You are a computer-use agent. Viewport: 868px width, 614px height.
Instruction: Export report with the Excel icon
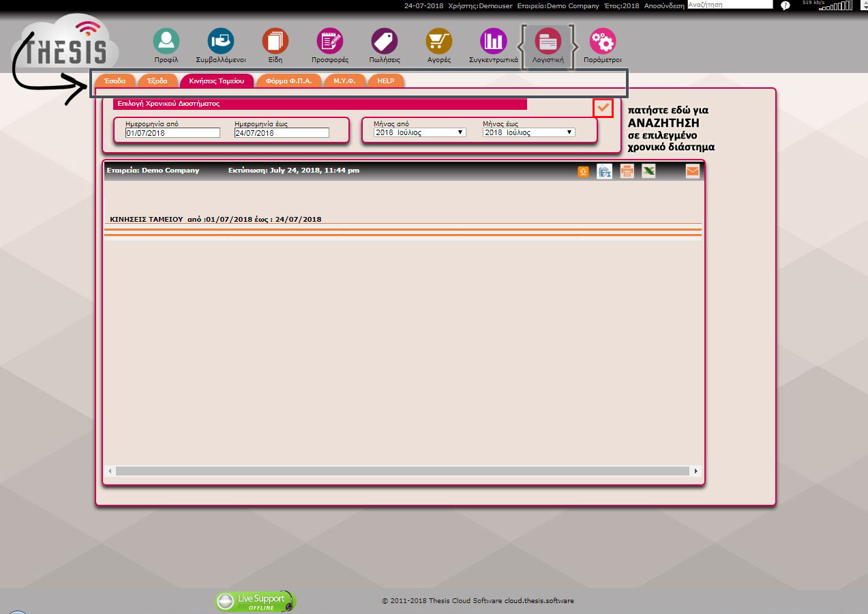click(648, 171)
